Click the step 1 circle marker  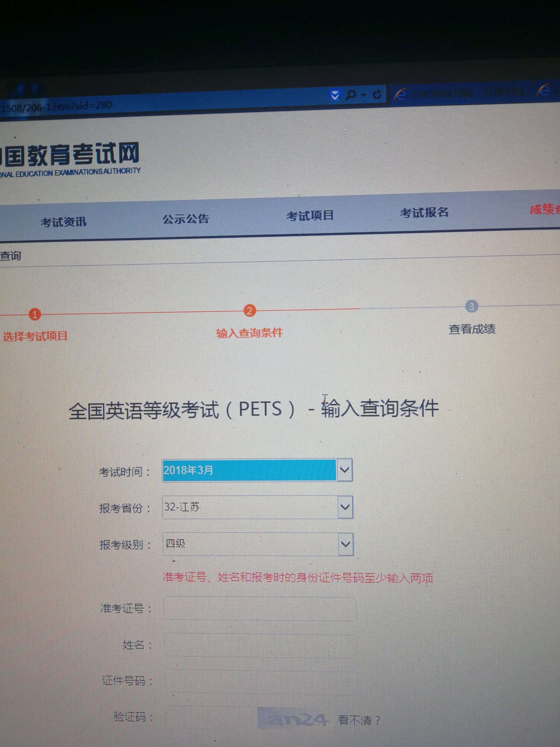34,315
